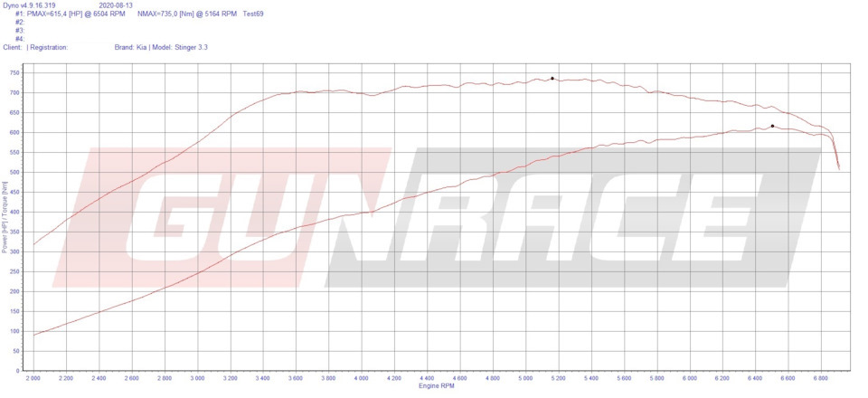Click the '100' value on the vertical axis
The height and width of the screenshot is (398, 868).
coord(14,332)
